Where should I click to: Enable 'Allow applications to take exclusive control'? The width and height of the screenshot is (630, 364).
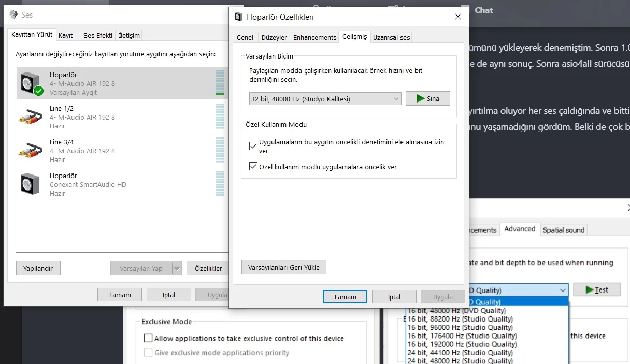(148, 338)
